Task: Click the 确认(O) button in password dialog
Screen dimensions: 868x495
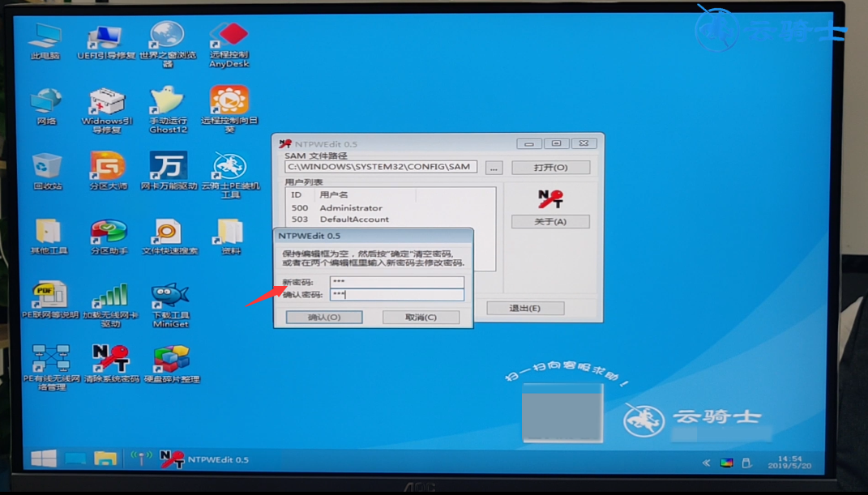Action: [323, 318]
